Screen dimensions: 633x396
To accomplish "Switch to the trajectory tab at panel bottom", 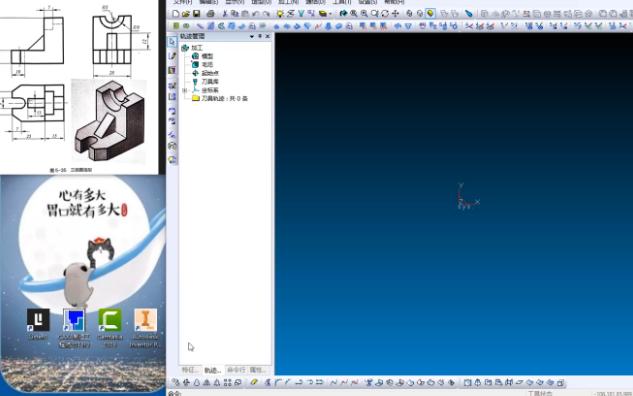I will click(212, 370).
